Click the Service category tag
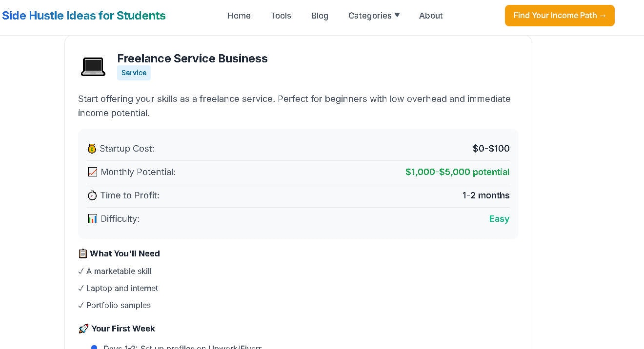644x349 pixels. [134, 73]
